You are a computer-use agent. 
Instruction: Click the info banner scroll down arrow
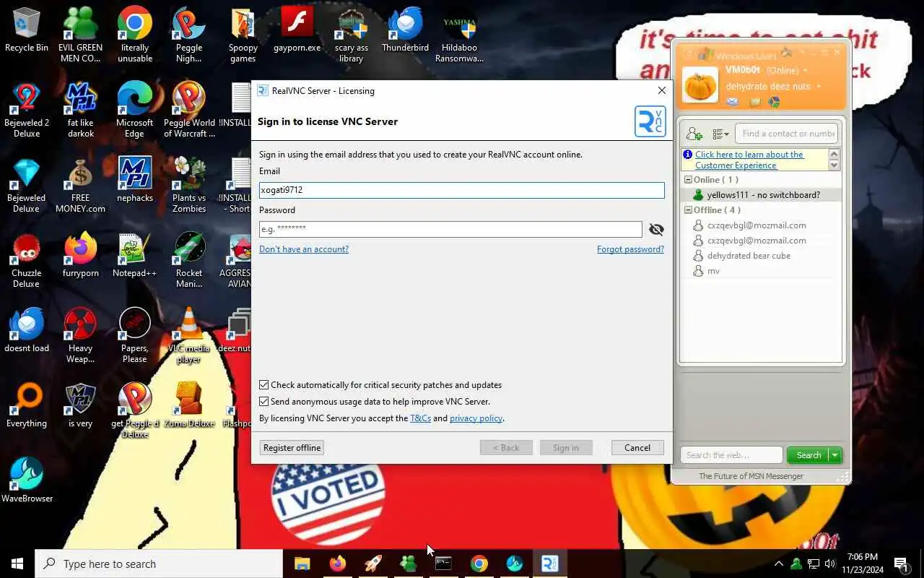[x=834, y=165]
